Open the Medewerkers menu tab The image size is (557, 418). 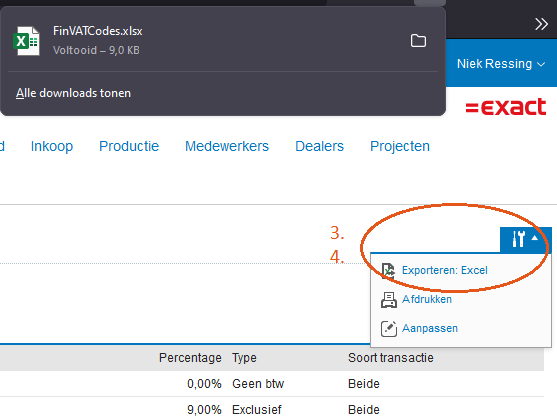[227, 146]
